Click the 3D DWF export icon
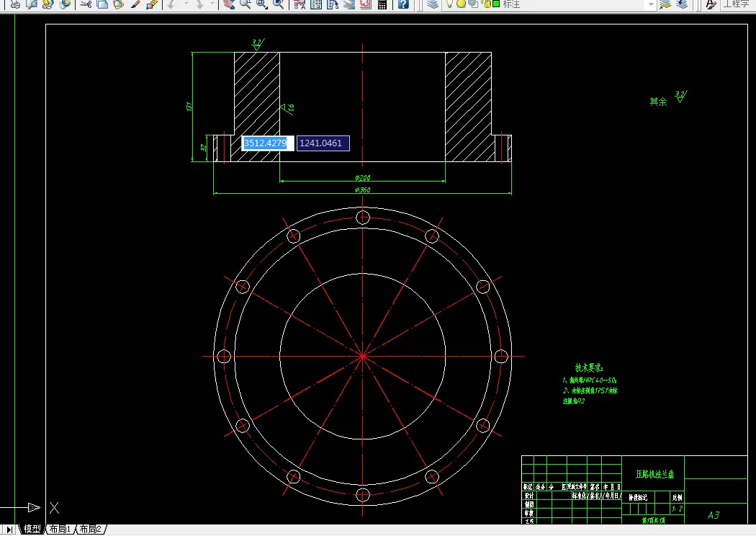Viewport: 756px width, 536px height. click(x=64, y=4)
